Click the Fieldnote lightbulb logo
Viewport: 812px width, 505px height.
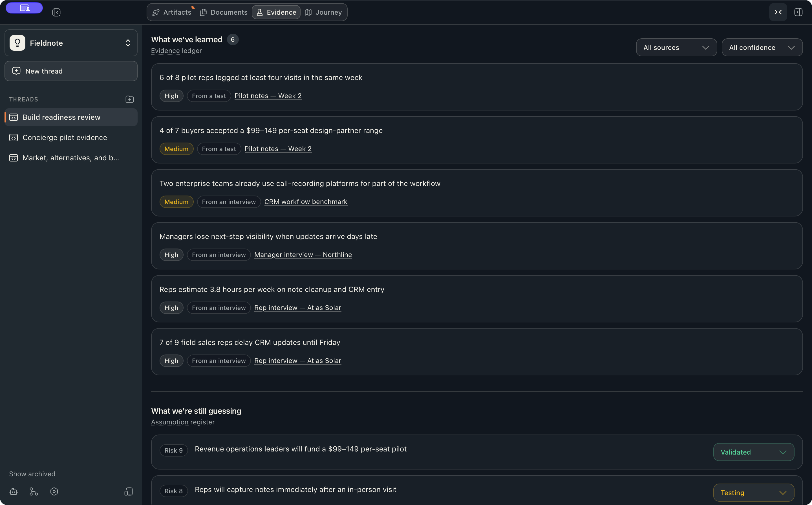17,43
